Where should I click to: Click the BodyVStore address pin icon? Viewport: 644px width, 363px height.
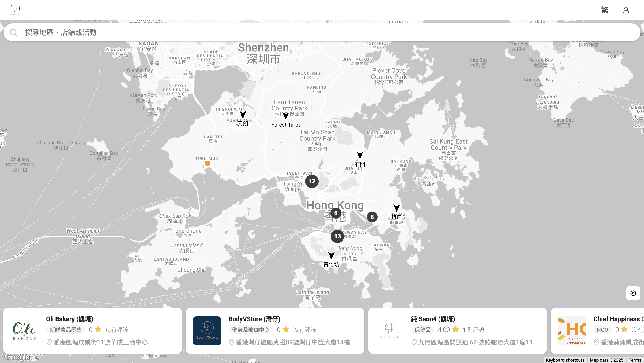tap(231, 342)
